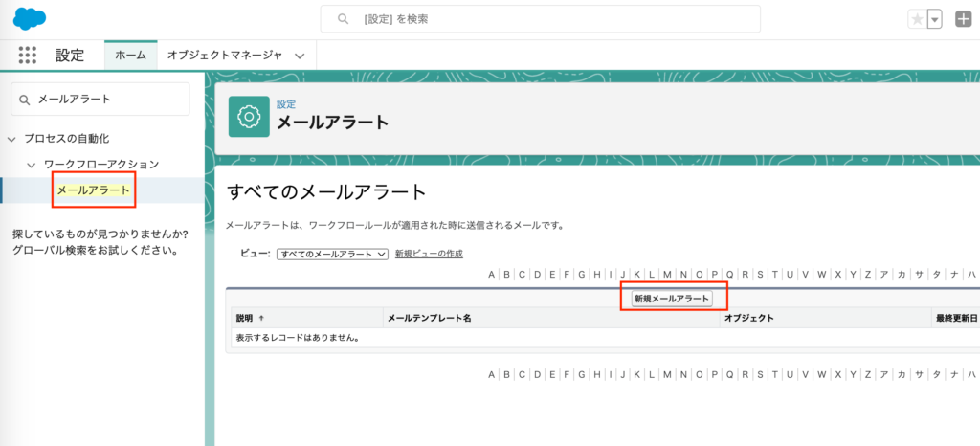The width and height of the screenshot is (980, 446).
Task: Click the 新規ビューの作成 link
Action: coord(429,254)
